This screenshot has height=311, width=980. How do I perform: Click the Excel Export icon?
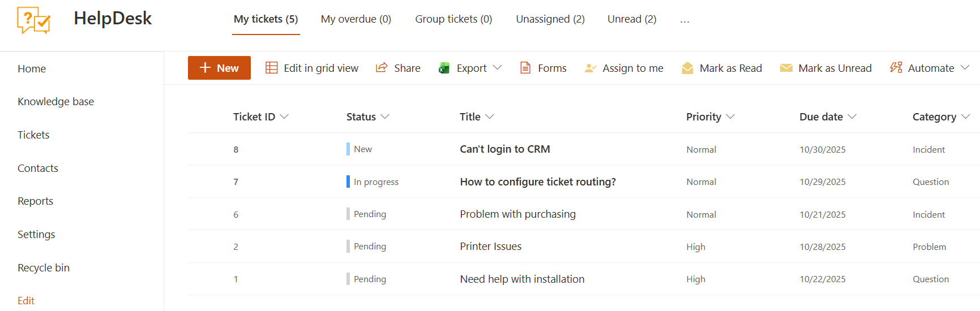(444, 68)
